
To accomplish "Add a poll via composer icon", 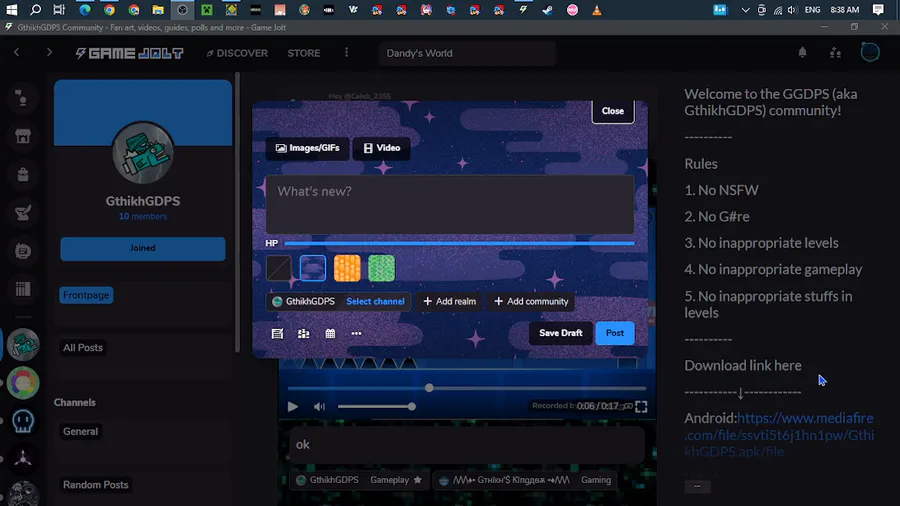I will click(x=304, y=333).
